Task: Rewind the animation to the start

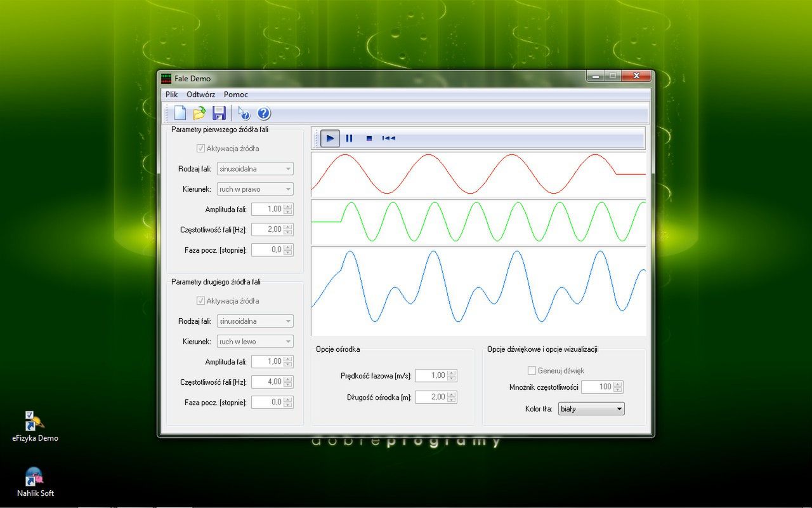Action: point(389,138)
